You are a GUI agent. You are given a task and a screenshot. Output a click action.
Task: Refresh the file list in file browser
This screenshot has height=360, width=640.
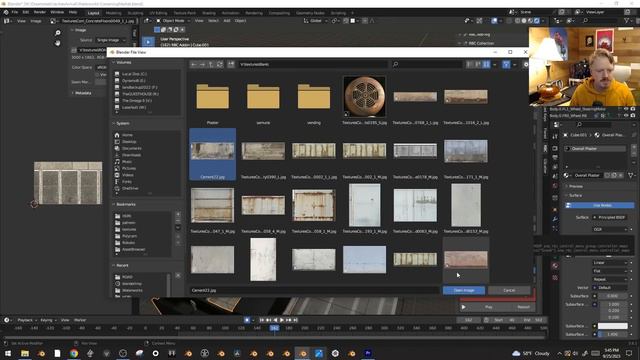220,64
